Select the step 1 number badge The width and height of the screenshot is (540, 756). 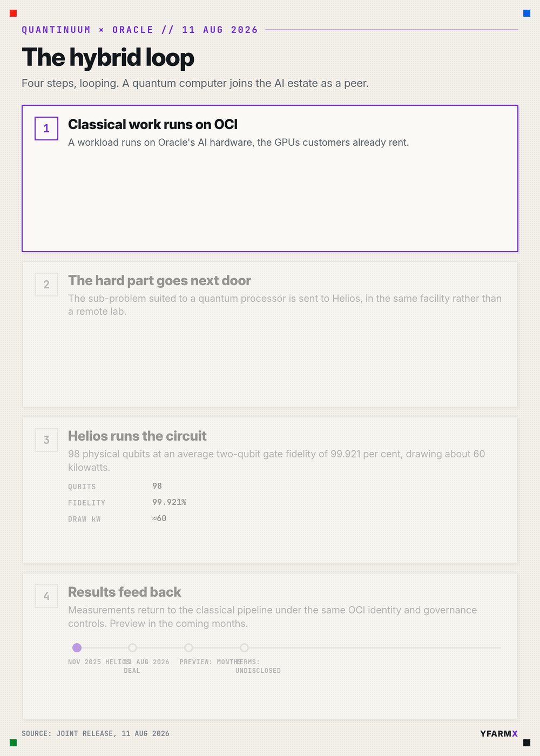click(x=46, y=129)
